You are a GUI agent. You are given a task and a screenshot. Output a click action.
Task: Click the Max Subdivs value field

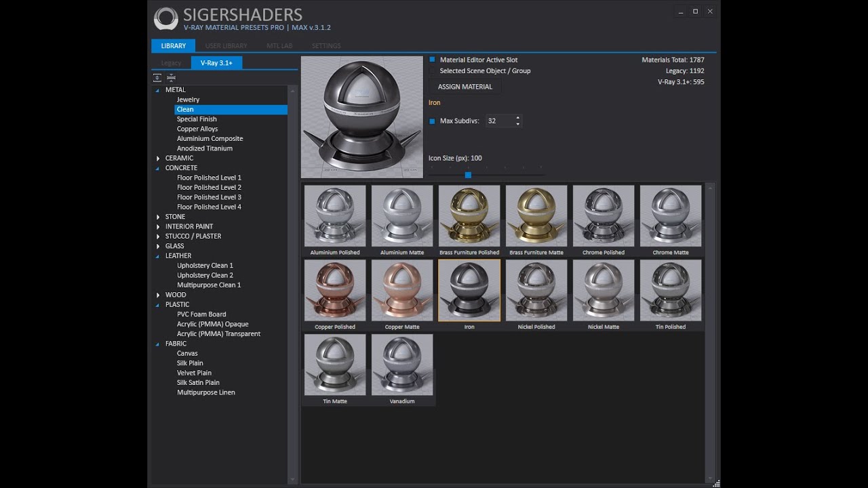[500, 121]
